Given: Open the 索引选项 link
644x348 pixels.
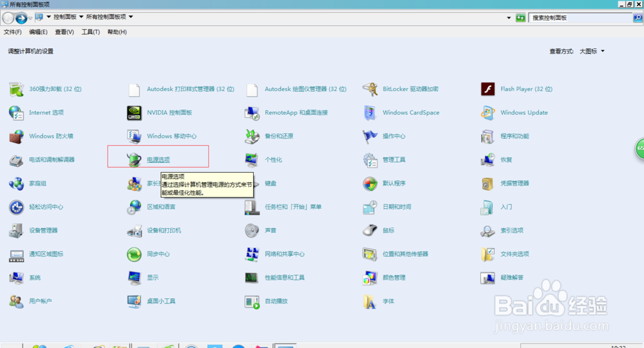Looking at the screenshot, I should pyautogui.click(x=512, y=231).
